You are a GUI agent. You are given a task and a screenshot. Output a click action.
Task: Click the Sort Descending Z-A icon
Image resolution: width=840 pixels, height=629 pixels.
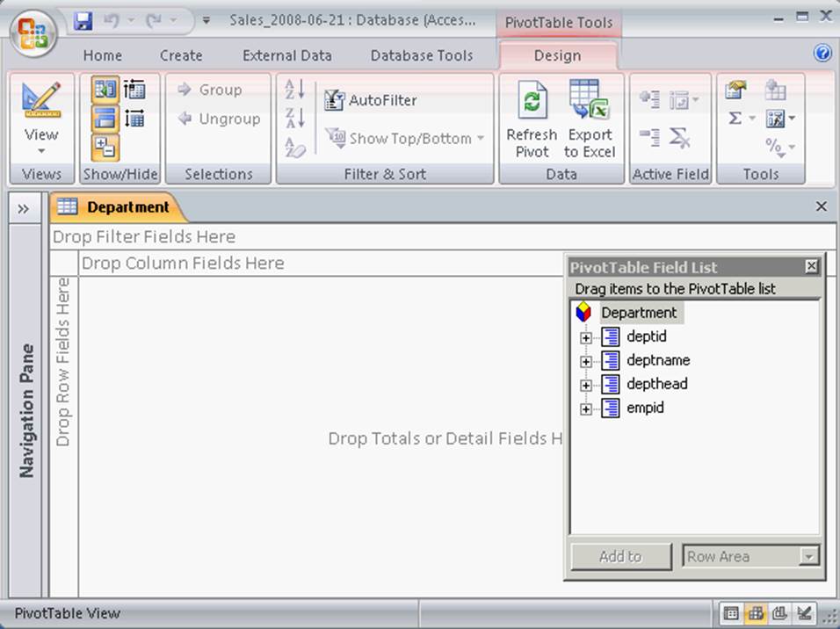295,118
